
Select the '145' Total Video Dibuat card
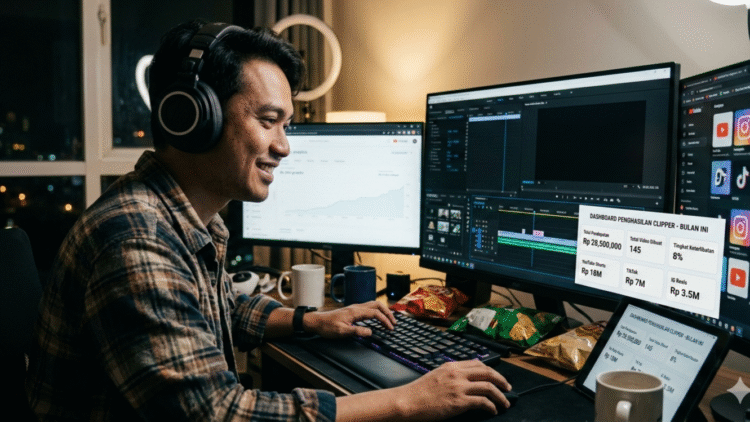click(x=646, y=246)
